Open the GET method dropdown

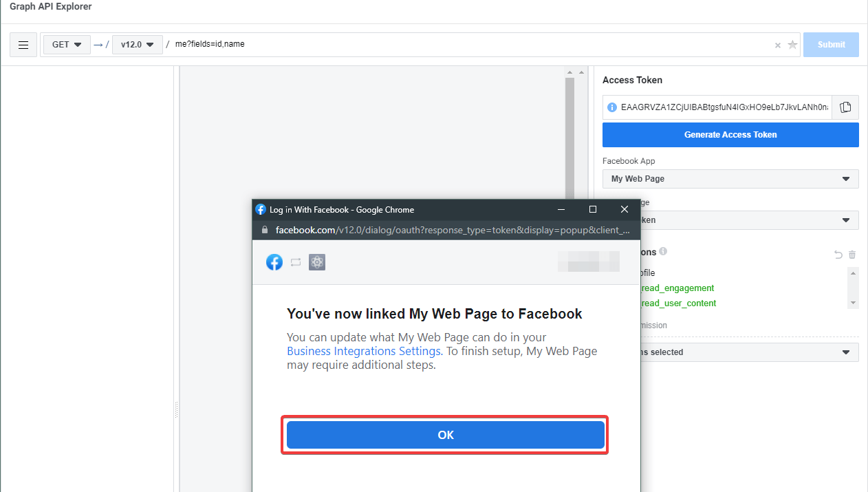pyautogui.click(x=67, y=45)
